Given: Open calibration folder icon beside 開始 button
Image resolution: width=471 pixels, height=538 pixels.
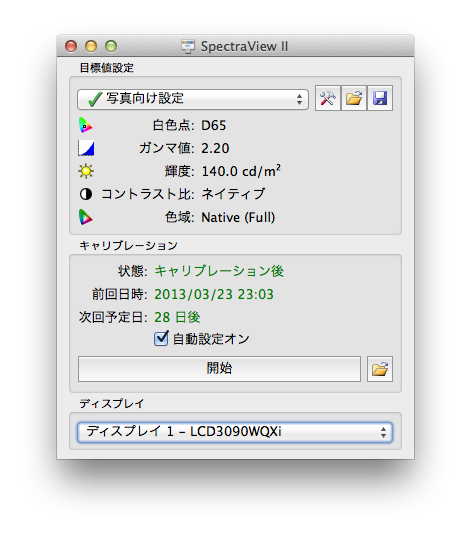Looking at the screenshot, I should tap(380, 369).
